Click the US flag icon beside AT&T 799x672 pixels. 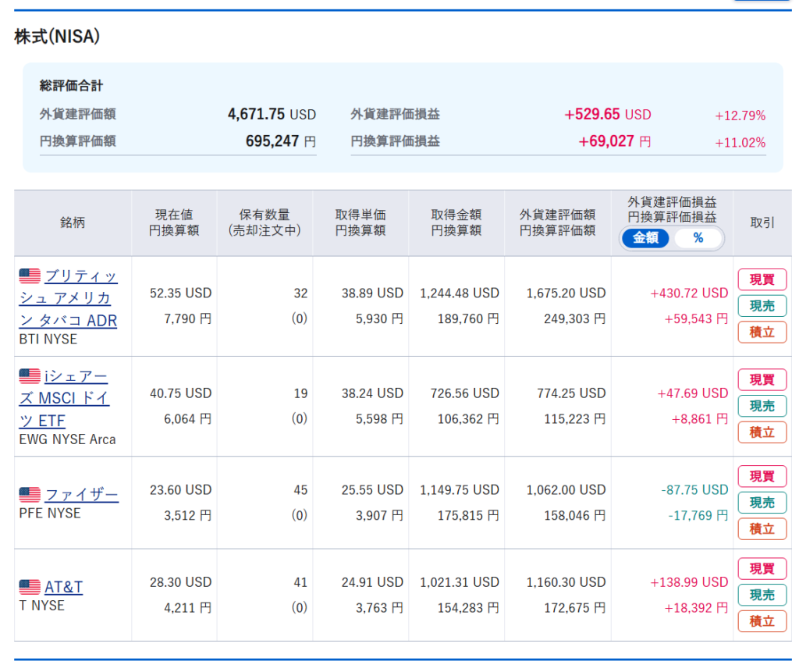click(x=30, y=587)
